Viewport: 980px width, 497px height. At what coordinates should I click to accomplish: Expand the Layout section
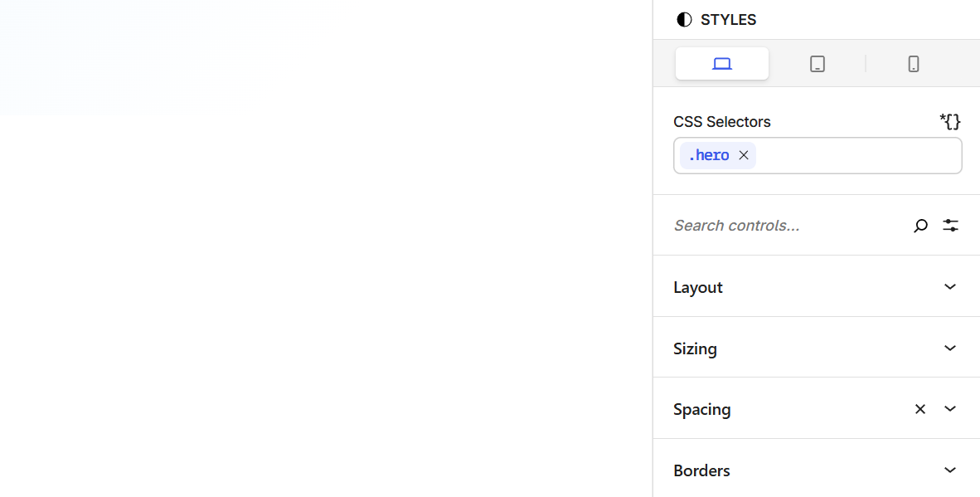[950, 286]
